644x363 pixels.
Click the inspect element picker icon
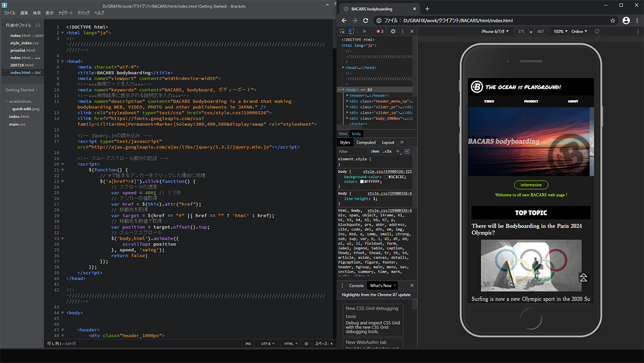point(343,31)
